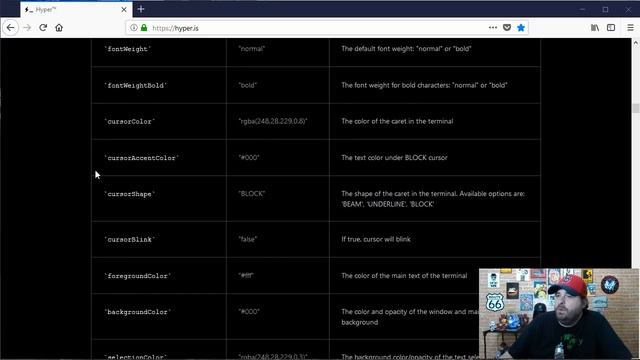
Task: Go back using the browser back arrow
Action: coord(10,28)
